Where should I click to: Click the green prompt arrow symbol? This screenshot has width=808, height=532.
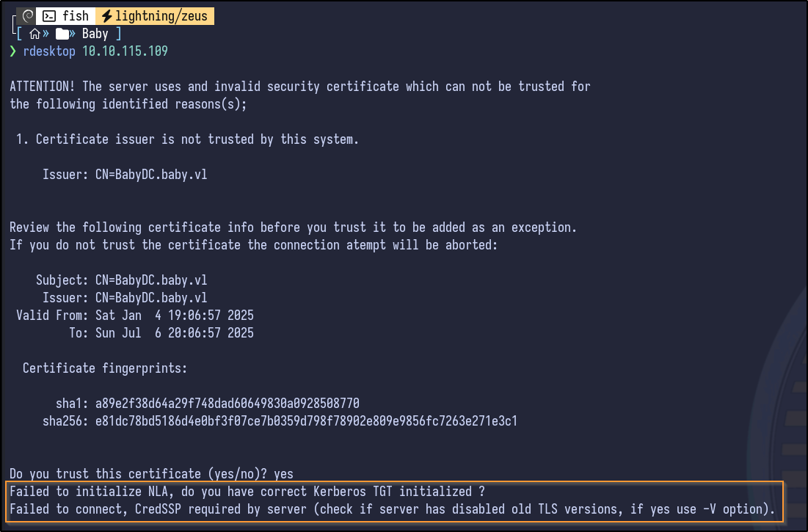[x=13, y=51]
